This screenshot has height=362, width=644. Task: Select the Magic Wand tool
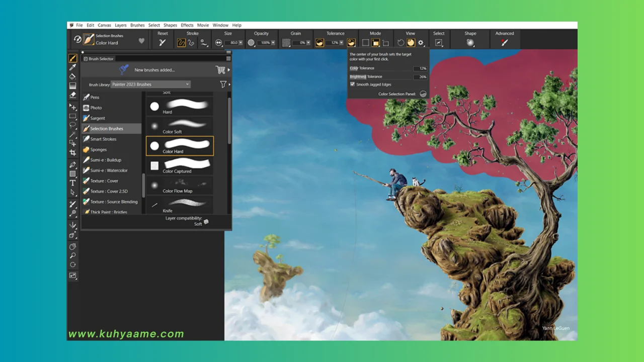(72, 134)
